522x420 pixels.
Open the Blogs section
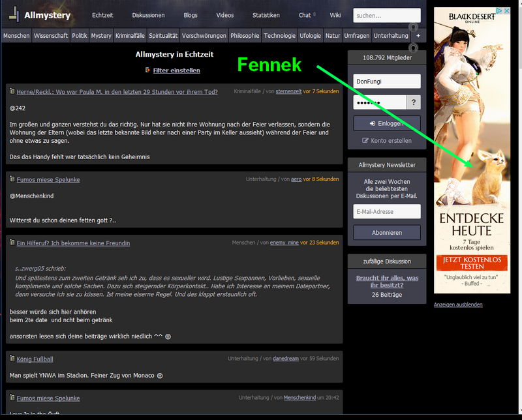tap(191, 15)
